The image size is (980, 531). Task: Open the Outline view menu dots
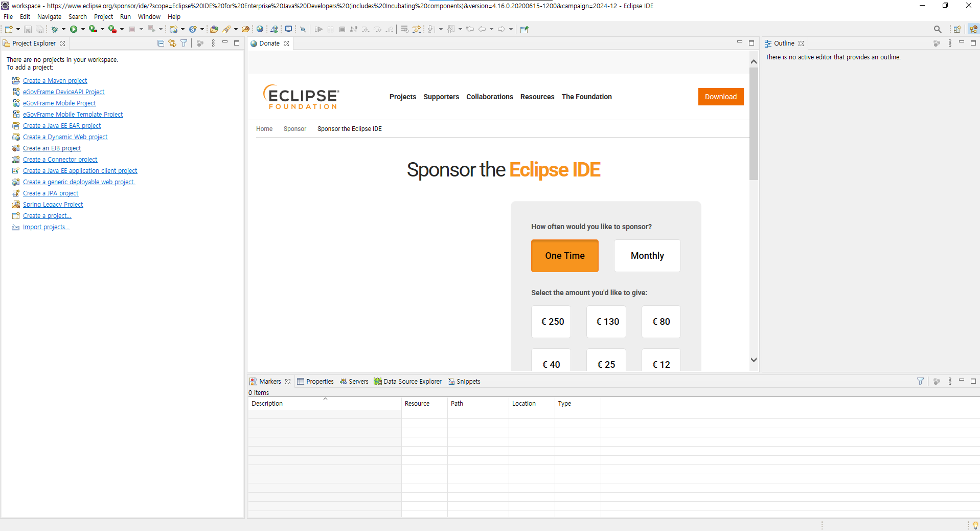click(x=950, y=43)
